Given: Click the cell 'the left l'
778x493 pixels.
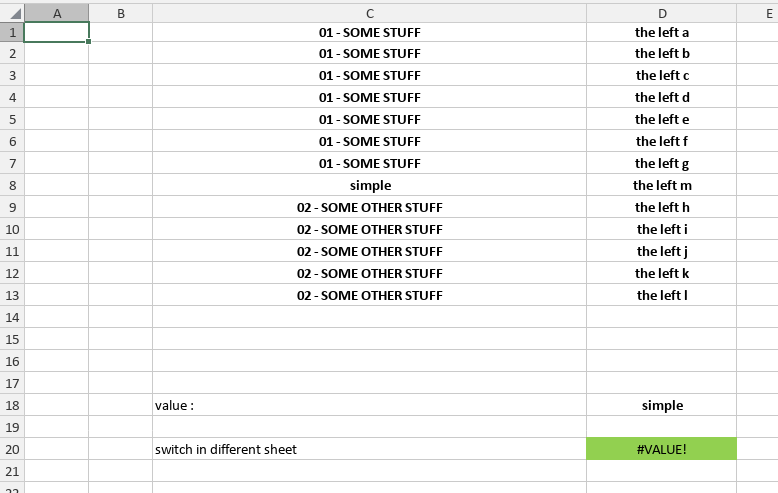Looking at the screenshot, I should [x=662, y=295].
